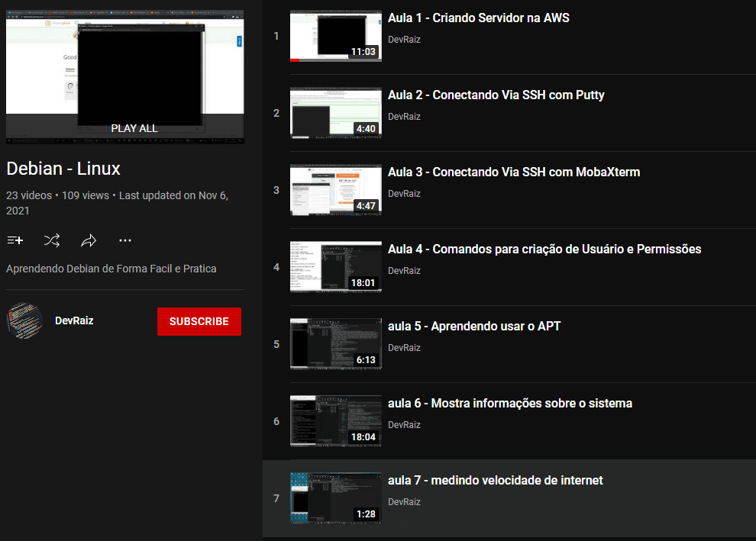Subscribe to the DevRaiz channel
This screenshot has height=541, width=756.
point(199,321)
